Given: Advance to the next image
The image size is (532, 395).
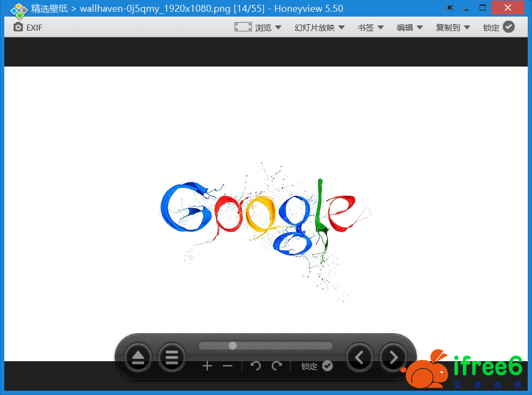Looking at the screenshot, I should 393,357.
